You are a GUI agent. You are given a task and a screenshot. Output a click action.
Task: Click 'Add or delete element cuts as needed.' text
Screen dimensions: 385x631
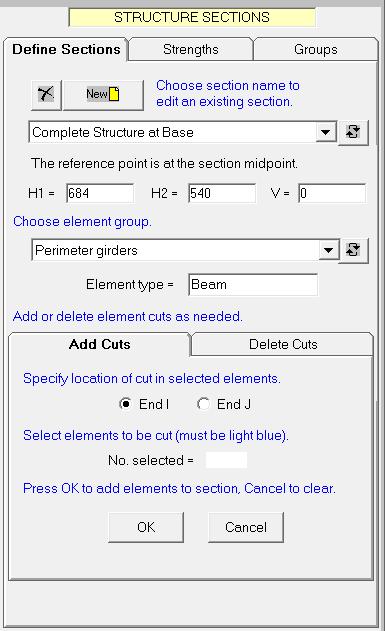coord(128,316)
